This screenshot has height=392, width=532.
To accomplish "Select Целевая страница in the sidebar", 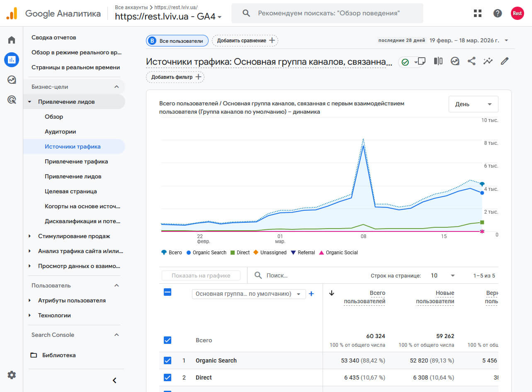I will click(x=70, y=191).
